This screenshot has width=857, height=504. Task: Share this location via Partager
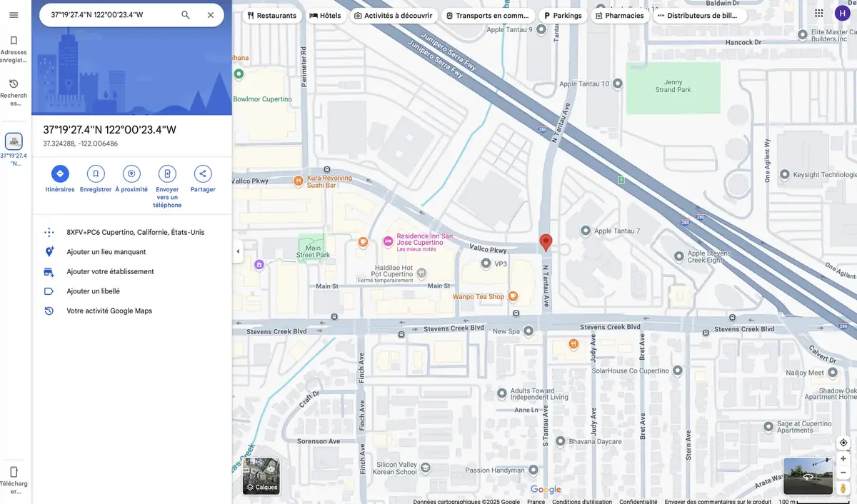(x=203, y=173)
